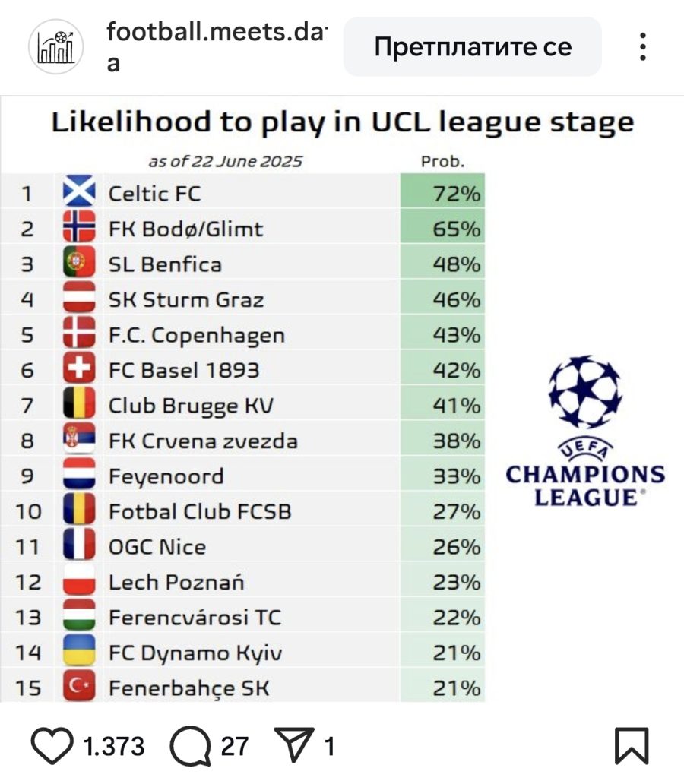Click the UEFA Champions League logo
684x784 pixels.
point(585,431)
